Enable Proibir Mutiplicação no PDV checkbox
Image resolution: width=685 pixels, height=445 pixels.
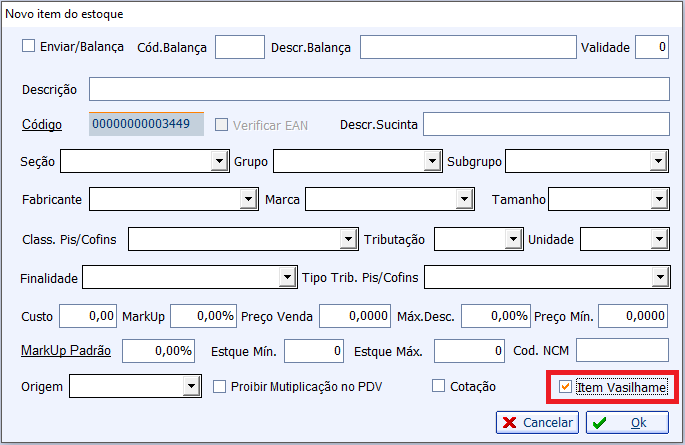tap(220, 386)
